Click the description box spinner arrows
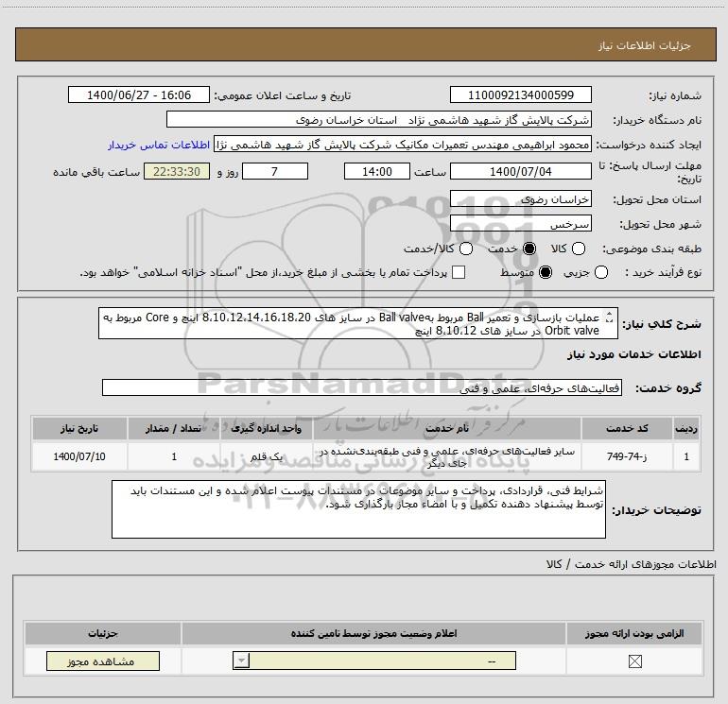 tap(609, 318)
